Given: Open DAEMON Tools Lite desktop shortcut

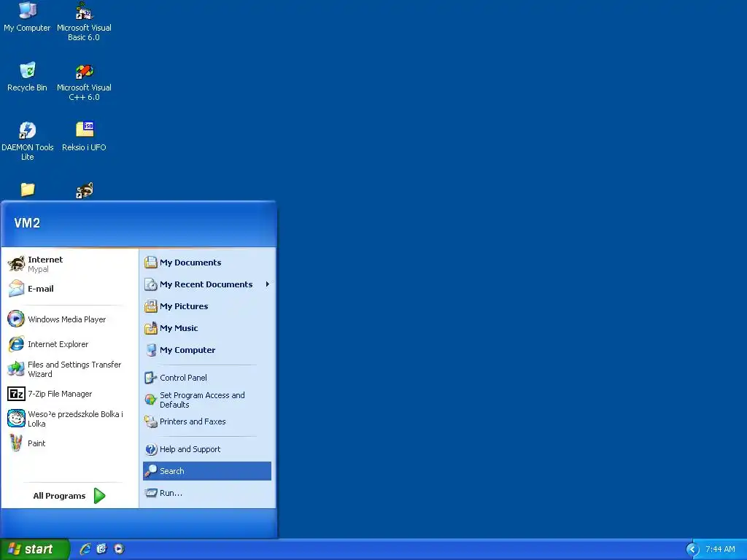Looking at the screenshot, I should click(x=27, y=141).
